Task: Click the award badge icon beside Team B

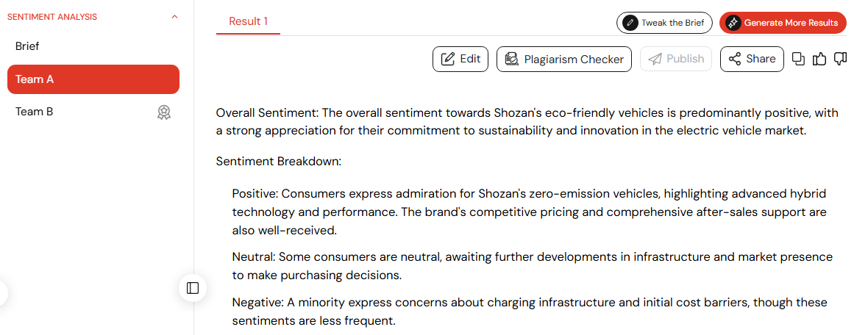Action: tap(164, 112)
